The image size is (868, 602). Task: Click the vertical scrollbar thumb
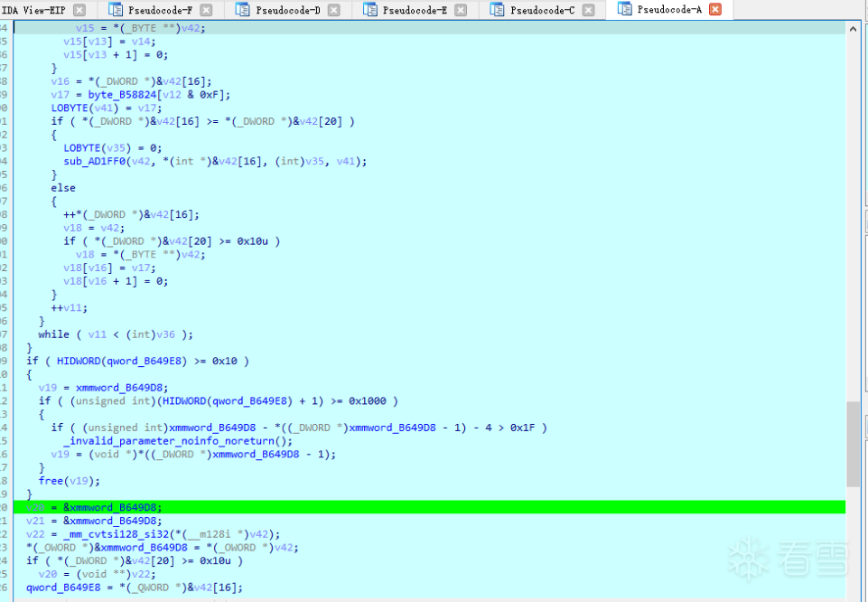click(853, 444)
